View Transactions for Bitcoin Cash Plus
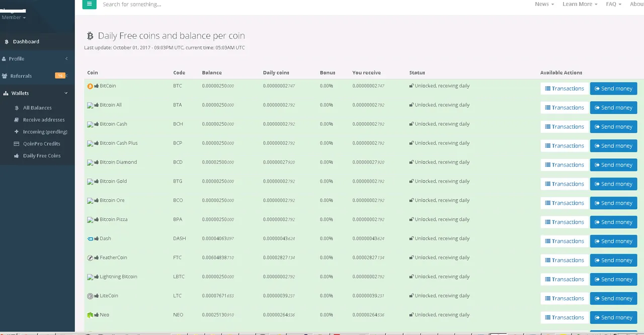 click(x=565, y=146)
